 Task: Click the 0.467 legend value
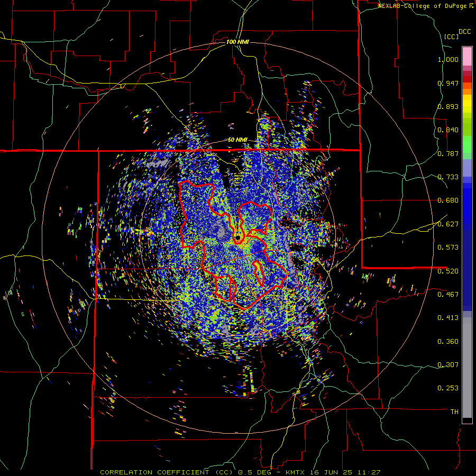point(448,294)
